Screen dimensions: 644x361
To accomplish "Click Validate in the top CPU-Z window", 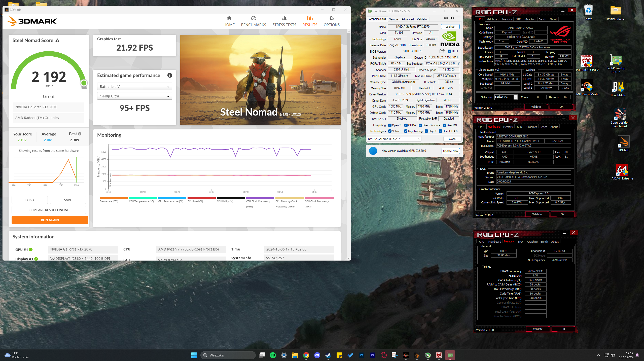I will (x=536, y=107).
